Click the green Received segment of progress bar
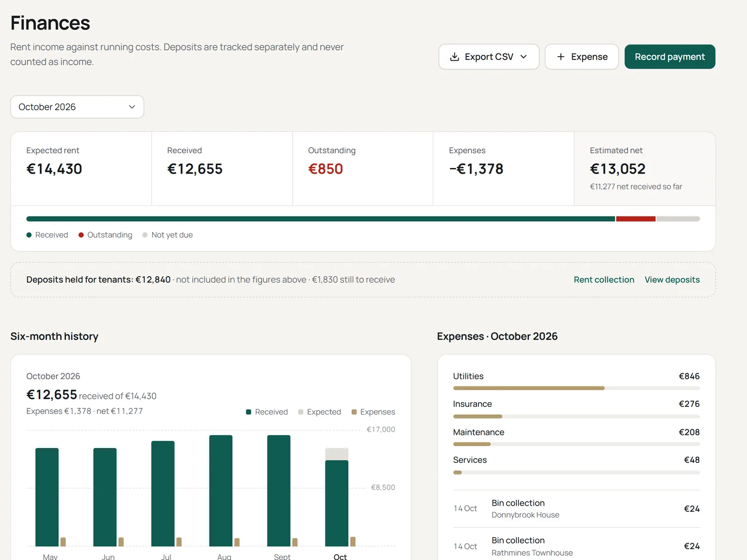Viewport: 747px width, 560px height. [321, 219]
